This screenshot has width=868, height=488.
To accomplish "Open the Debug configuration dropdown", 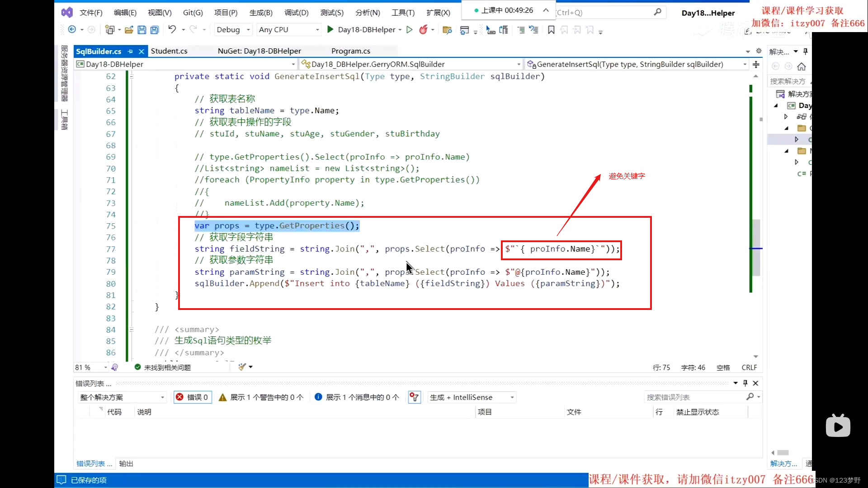I will (x=233, y=30).
